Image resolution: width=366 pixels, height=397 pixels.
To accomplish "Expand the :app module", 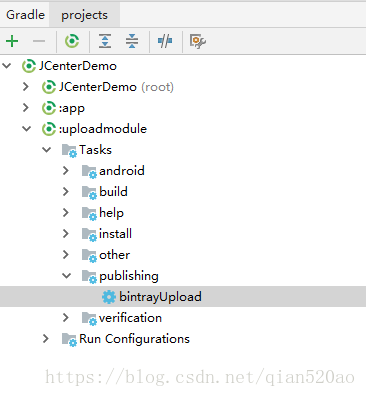I will [x=26, y=108].
